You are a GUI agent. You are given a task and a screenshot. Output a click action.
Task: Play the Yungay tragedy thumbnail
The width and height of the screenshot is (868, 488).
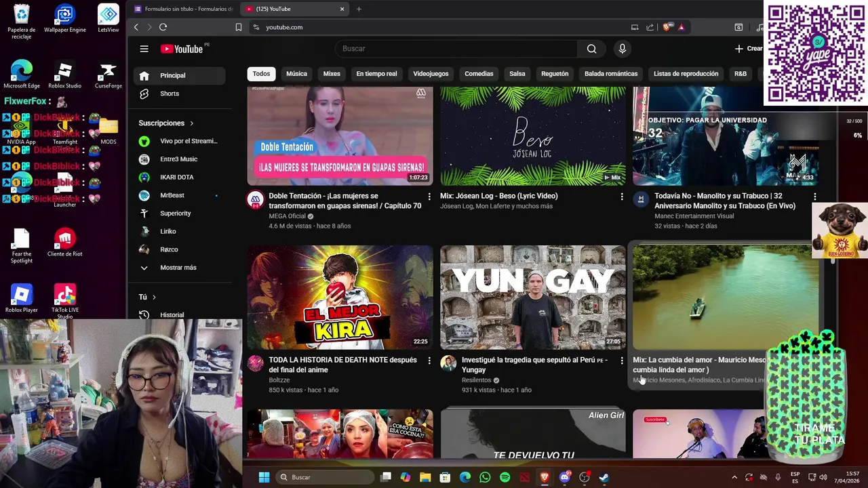[x=533, y=298]
